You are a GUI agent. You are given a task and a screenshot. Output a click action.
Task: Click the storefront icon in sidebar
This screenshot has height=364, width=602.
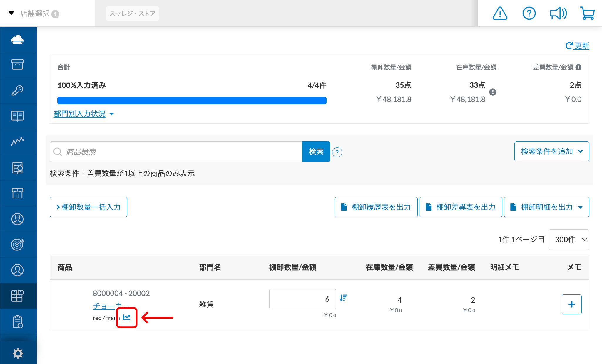click(18, 193)
